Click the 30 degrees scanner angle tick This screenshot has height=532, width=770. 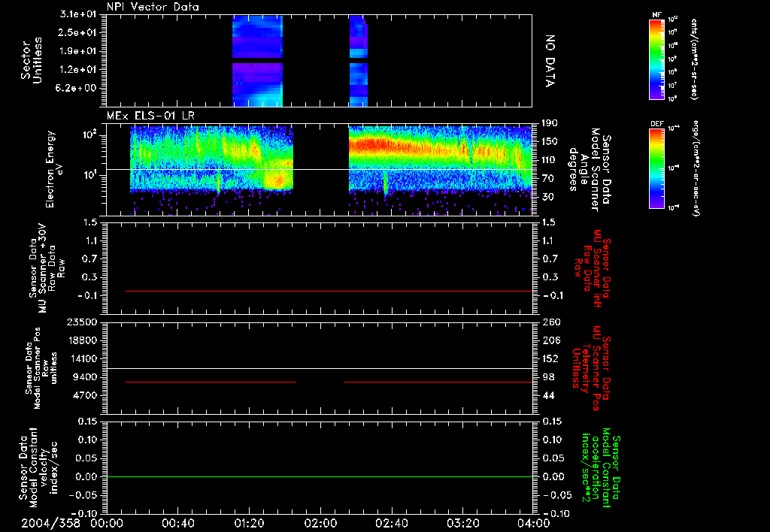point(547,197)
